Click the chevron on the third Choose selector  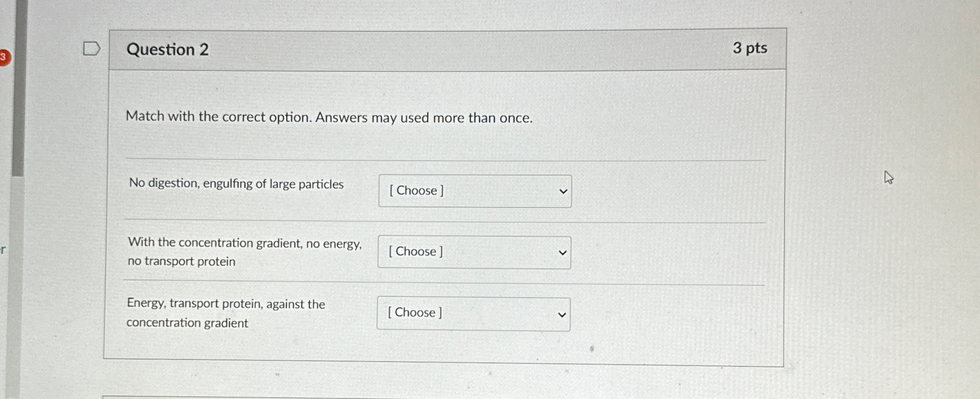(x=562, y=314)
